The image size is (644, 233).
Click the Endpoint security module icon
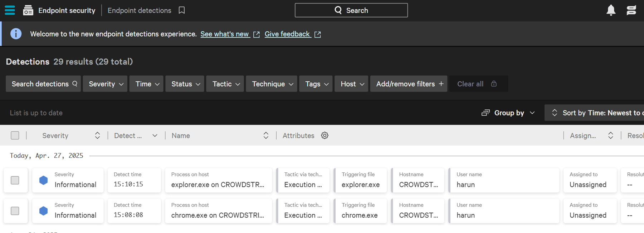tap(28, 10)
